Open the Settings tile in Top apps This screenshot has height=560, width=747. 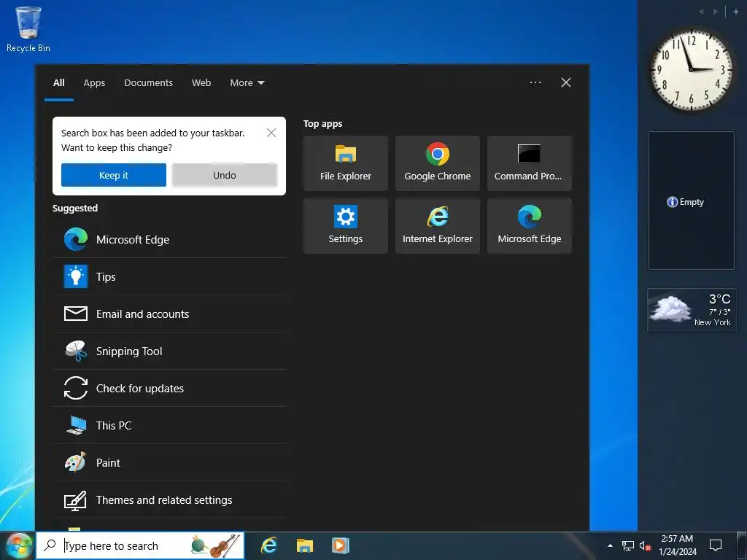pyautogui.click(x=345, y=226)
